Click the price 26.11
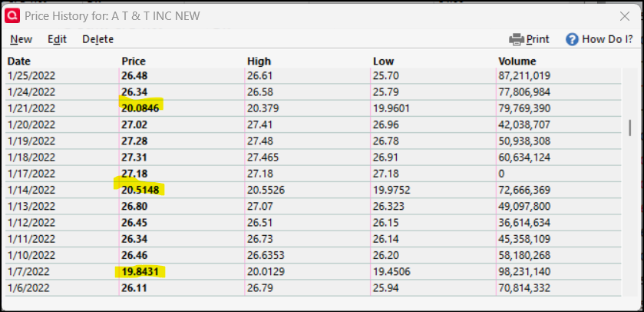 pos(134,288)
